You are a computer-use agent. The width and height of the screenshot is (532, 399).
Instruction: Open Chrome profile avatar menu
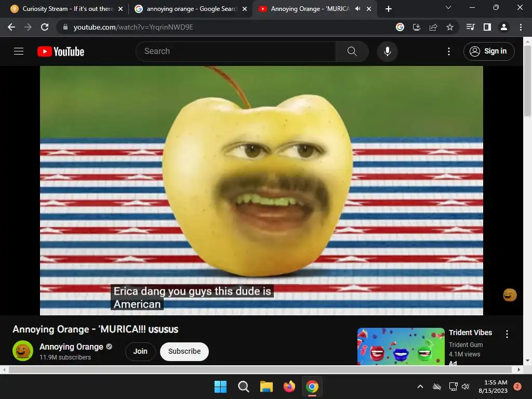pos(504,27)
